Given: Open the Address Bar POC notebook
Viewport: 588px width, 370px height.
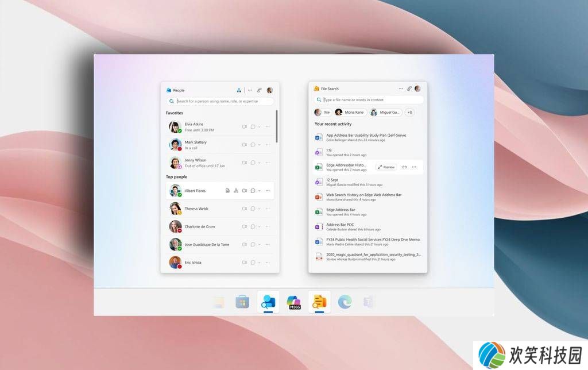Looking at the screenshot, I should tap(368, 226).
